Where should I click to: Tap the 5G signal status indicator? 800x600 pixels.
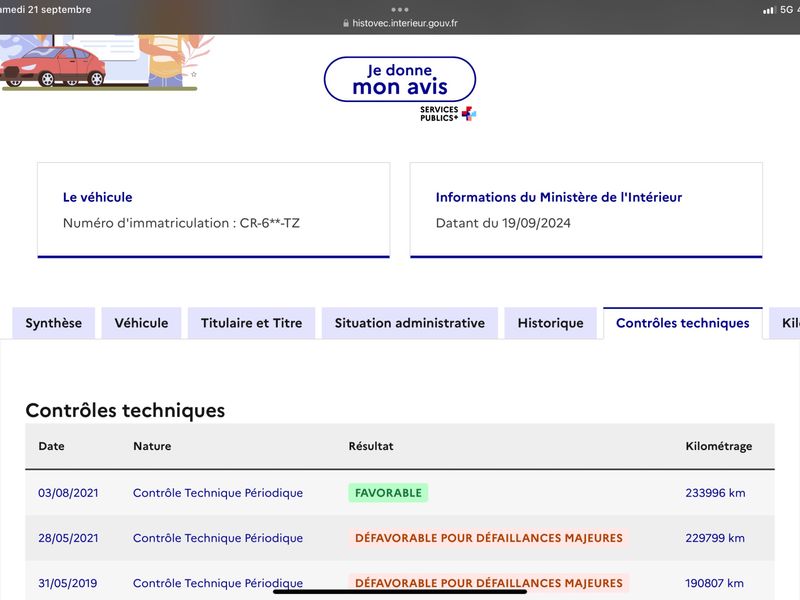786,10
